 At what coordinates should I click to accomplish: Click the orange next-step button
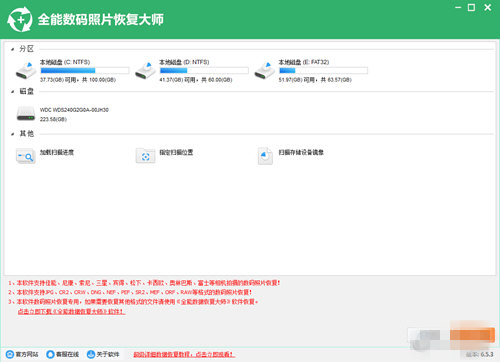click(472, 335)
